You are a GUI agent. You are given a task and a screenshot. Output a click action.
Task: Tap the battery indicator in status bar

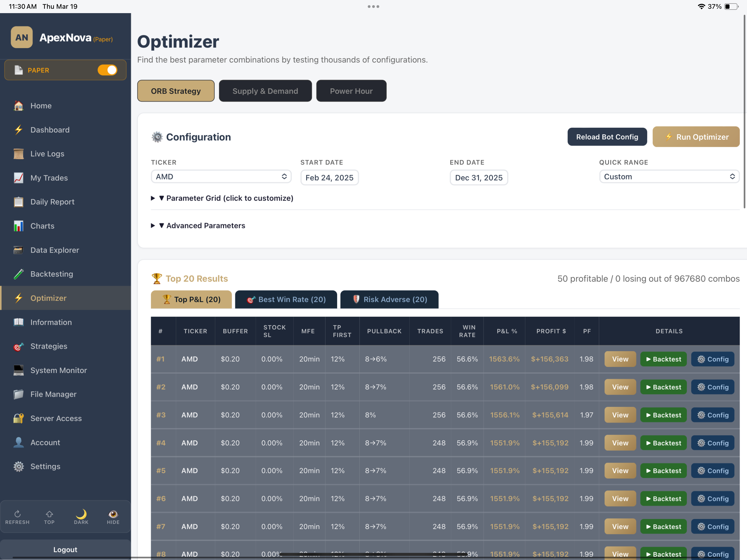coord(731,6)
